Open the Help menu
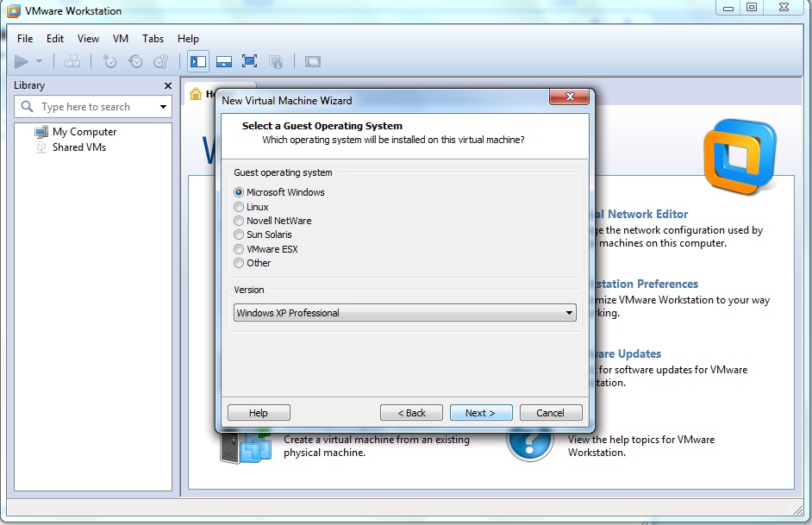Viewport: 812px width, 525px height. click(188, 38)
